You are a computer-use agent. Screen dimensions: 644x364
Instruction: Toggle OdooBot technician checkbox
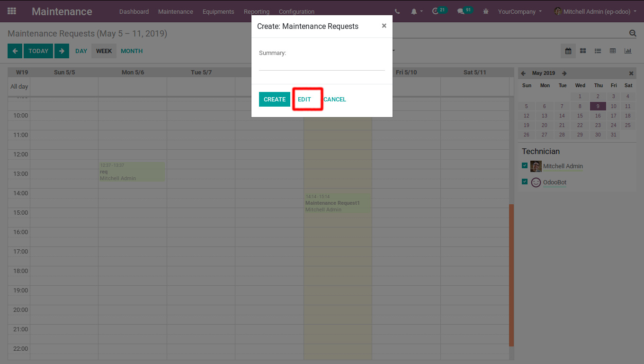click(x=525, y=182)
